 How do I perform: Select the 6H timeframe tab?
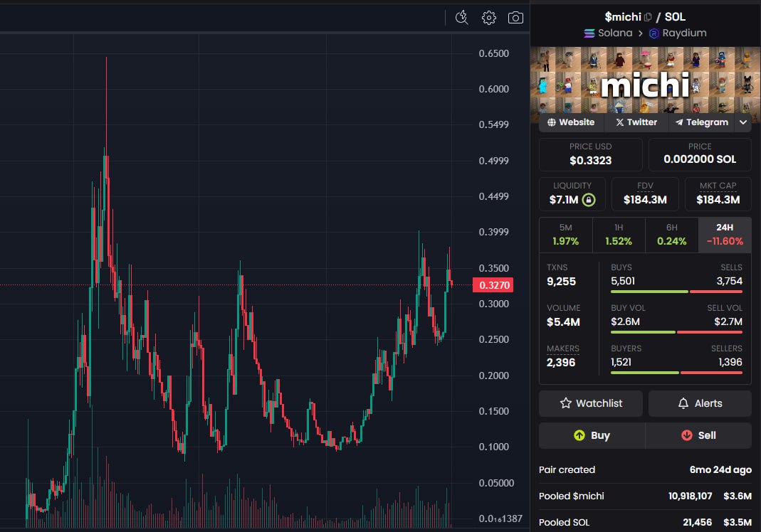(x=672, y=235)
